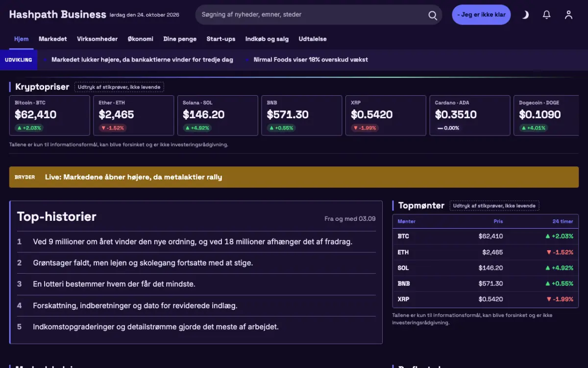The image size is (588, 368).
Task: Click the 24 timer column header
Action: tap(563, 221)
